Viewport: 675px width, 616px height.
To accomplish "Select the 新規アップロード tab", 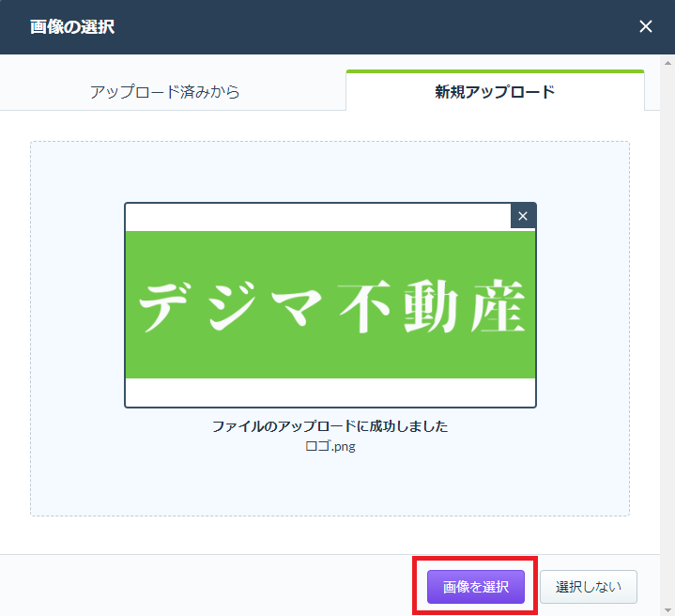I will click(x=495, y=91).
